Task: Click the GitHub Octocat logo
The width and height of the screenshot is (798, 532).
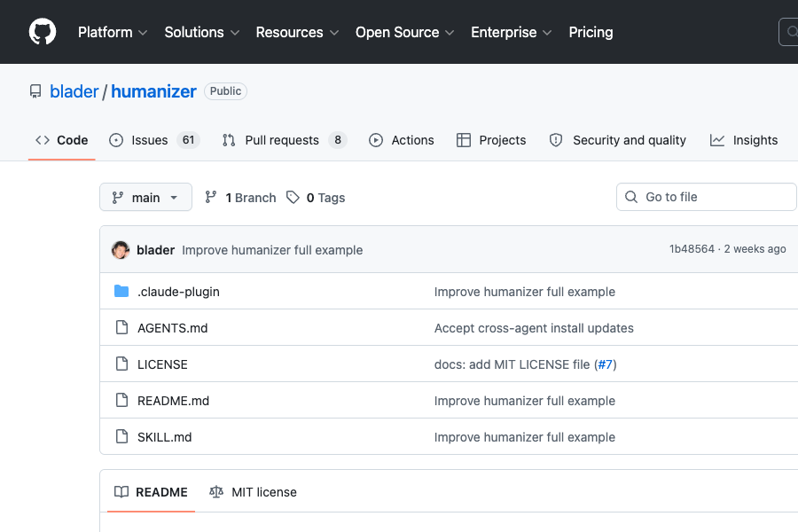Action: coord(43,32)
